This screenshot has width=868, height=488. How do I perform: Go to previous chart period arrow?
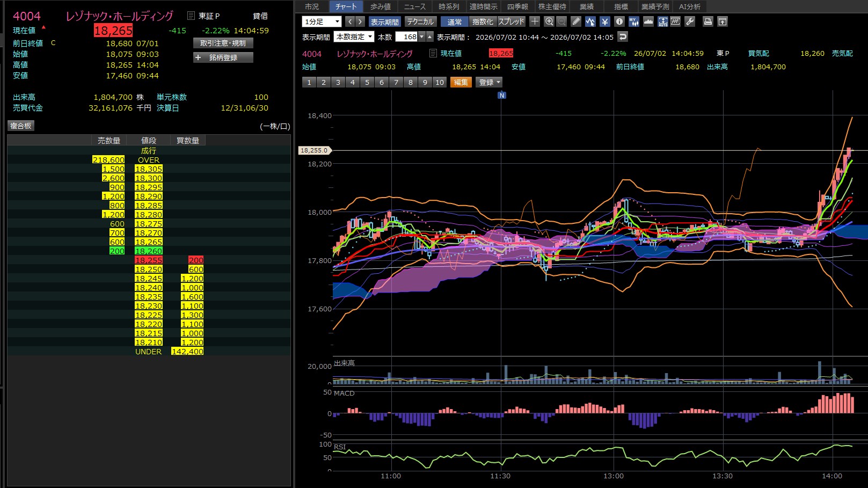[x=350, y=21]
